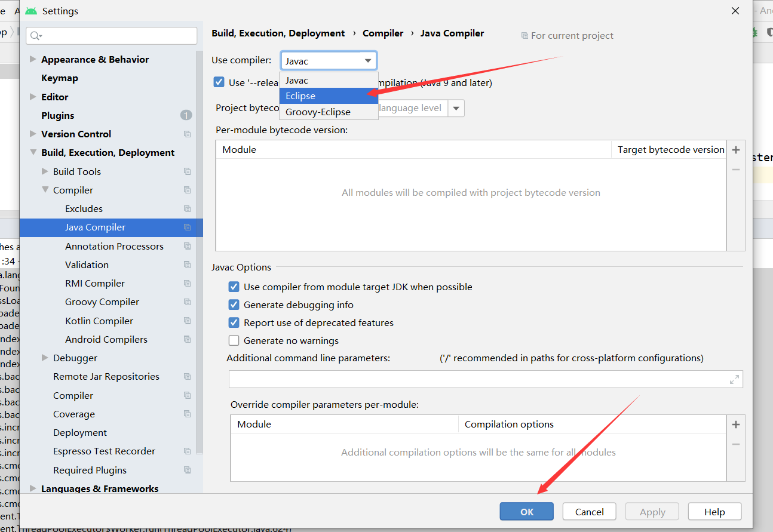Click the Cancel button
The image size is (773, 532).
coord(590,512)
